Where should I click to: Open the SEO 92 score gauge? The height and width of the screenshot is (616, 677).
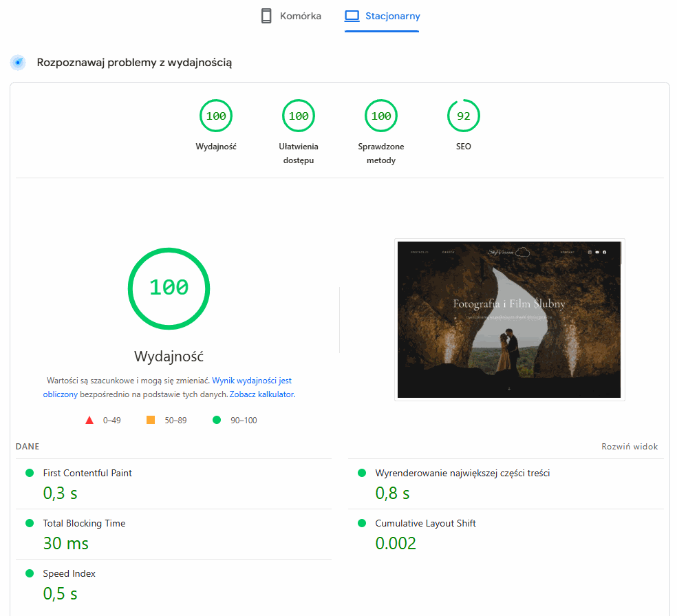click(x=463, y=116)
